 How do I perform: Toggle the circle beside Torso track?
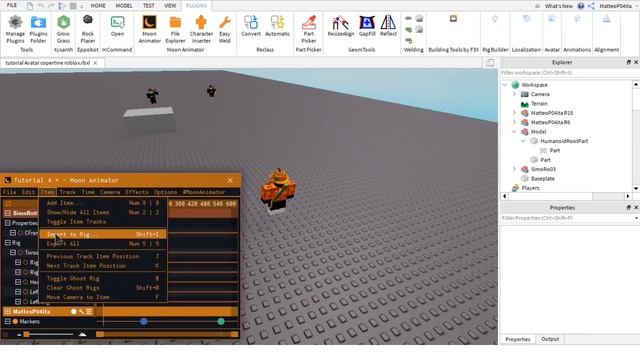coord(20,253)
